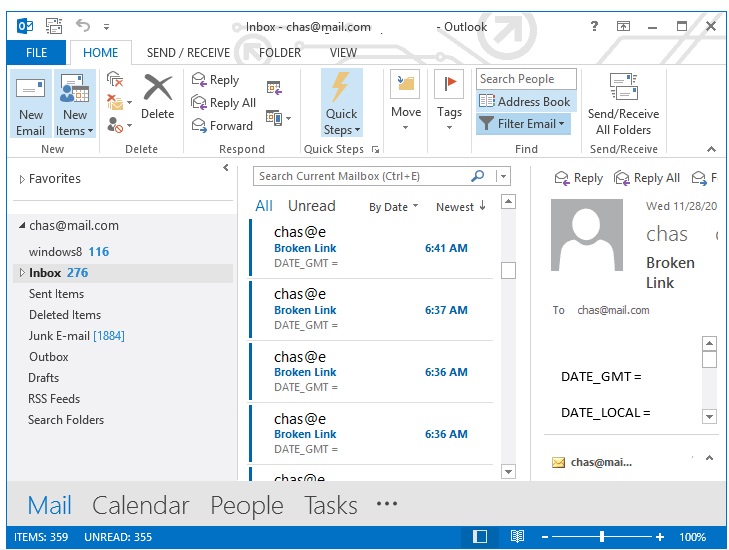This screenshot has width=729, height=550.
Task: Forward the selected email from ribbon
Action: 222,126
